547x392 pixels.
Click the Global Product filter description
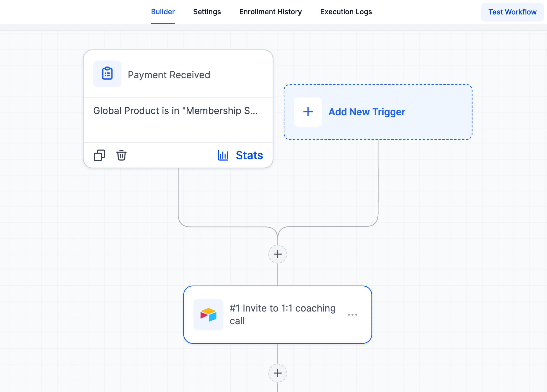[175, 111]
